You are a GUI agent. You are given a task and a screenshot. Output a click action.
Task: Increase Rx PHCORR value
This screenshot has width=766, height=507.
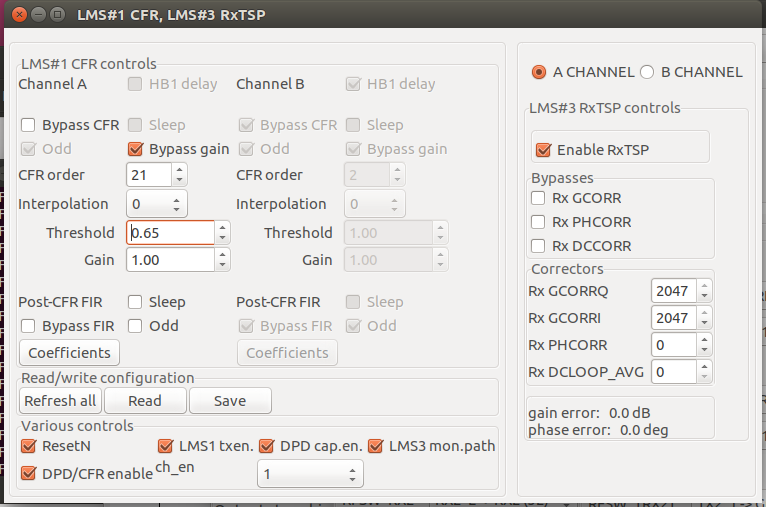tap(704, 339)
